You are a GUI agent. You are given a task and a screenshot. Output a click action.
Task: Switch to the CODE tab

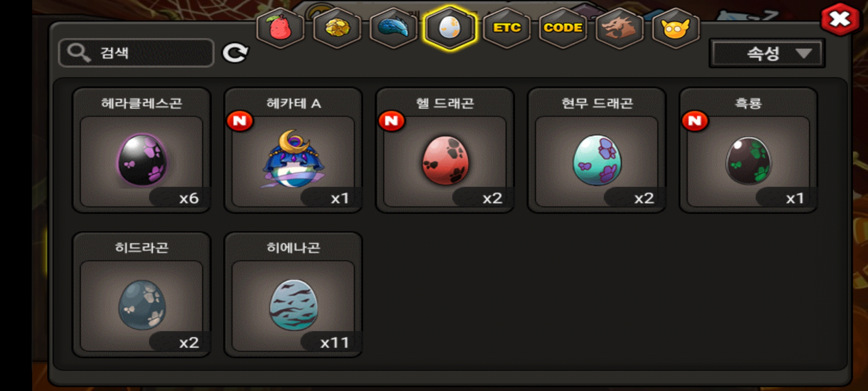pos(563,28)
